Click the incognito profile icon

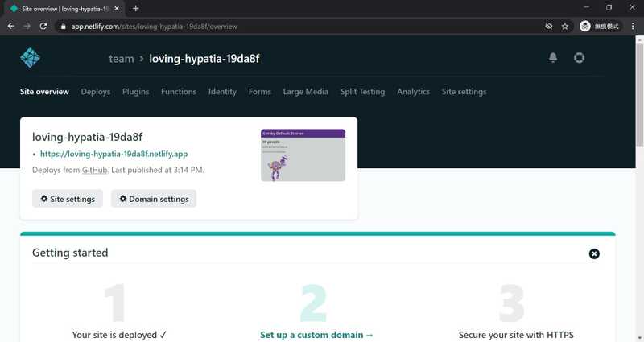pos(585,26)
